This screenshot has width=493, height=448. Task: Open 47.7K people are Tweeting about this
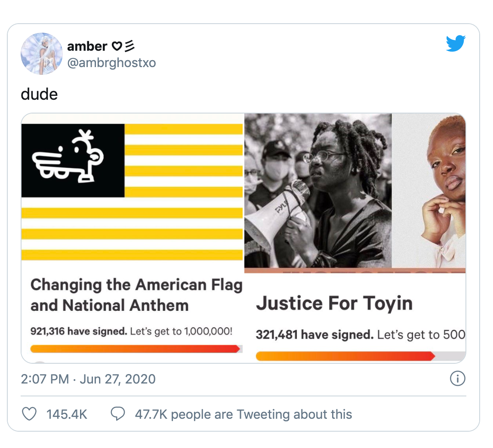(x=243, y=414)
